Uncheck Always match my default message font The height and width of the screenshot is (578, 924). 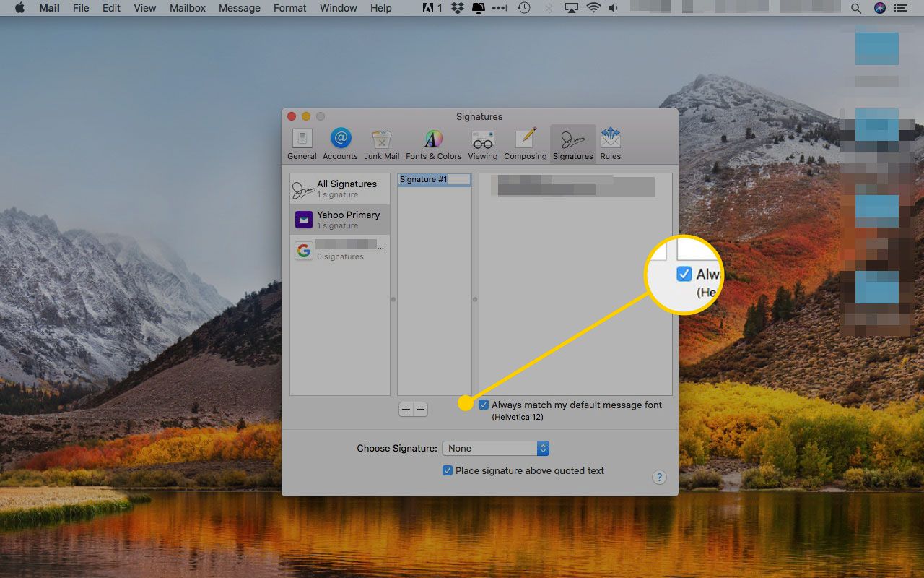pos(484,405)
